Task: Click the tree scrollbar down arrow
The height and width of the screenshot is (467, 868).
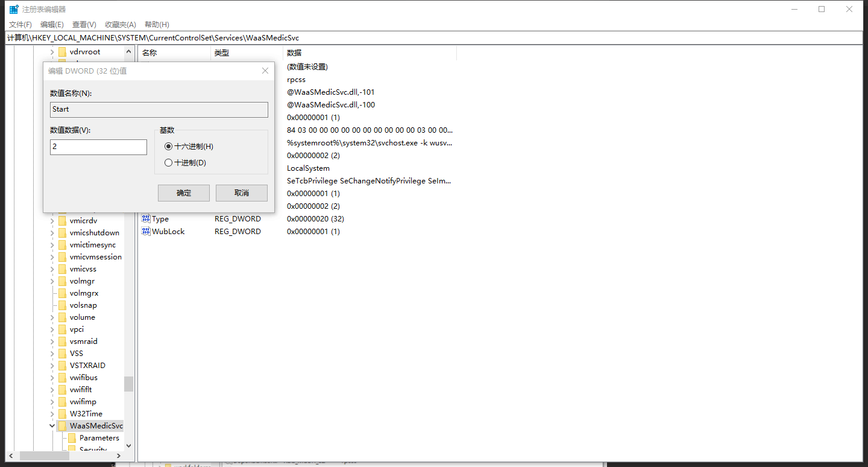Action: tap(128, 446)
